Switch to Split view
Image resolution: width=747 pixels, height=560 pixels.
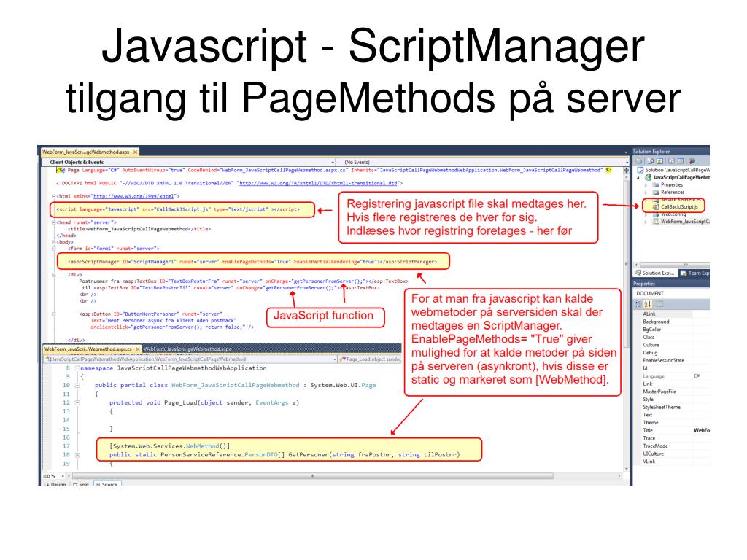[x=81, y=484]
